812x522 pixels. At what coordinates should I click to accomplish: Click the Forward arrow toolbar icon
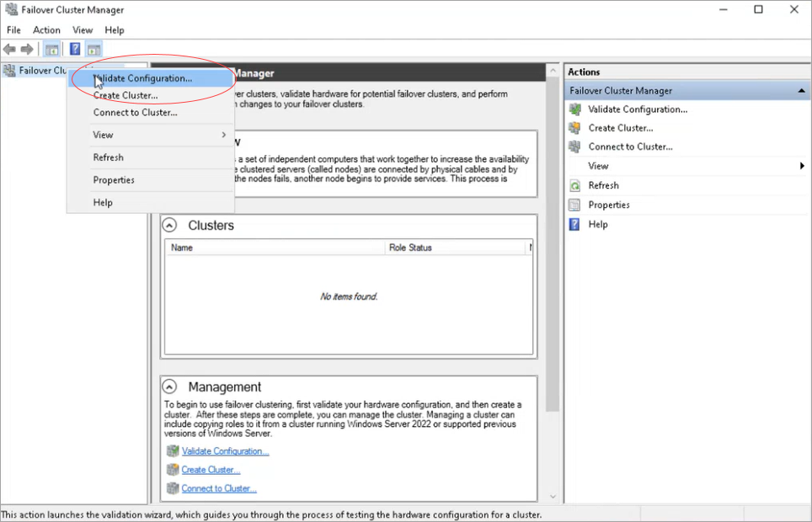click(27, 49)
